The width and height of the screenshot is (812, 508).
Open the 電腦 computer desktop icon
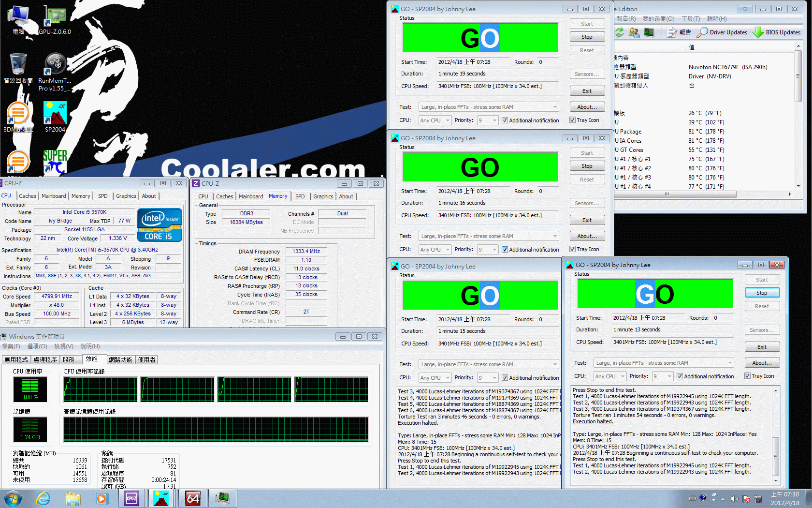(18, 20)
